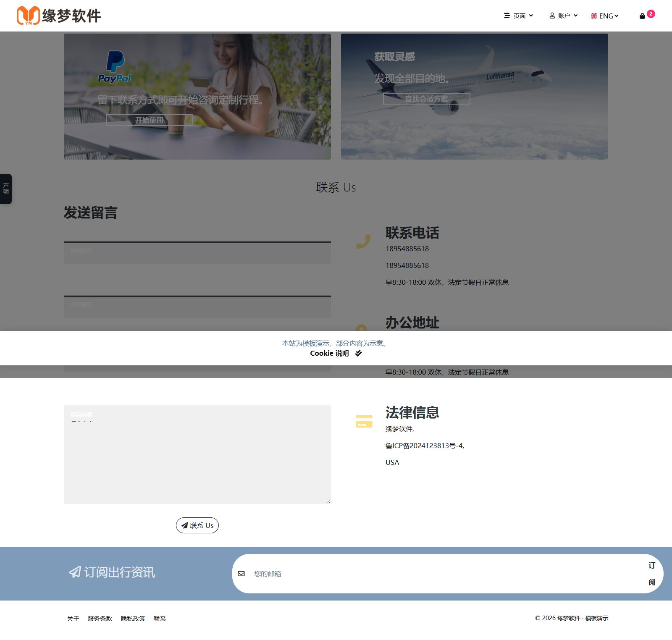This screenshot has width=672, height=640.
Task: Open the 关于 footer link
Action: 73,619
